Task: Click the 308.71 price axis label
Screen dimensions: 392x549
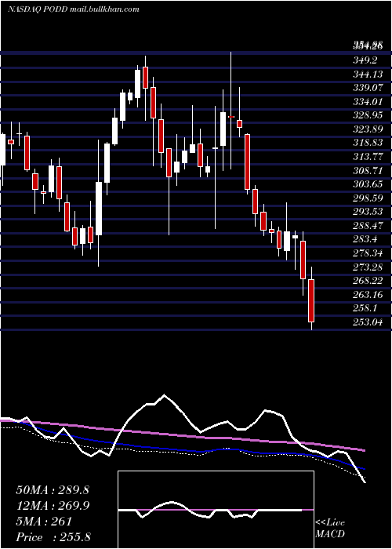Action: tap(368, 171)
